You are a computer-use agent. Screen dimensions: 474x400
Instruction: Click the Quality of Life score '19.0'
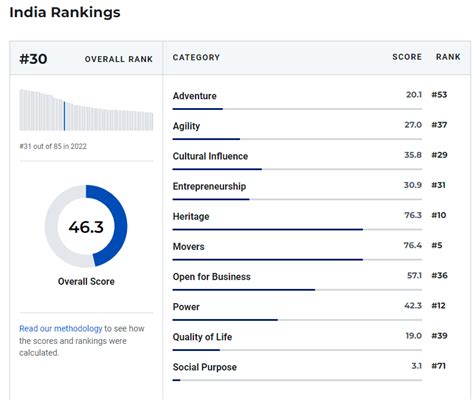[414, 336]
